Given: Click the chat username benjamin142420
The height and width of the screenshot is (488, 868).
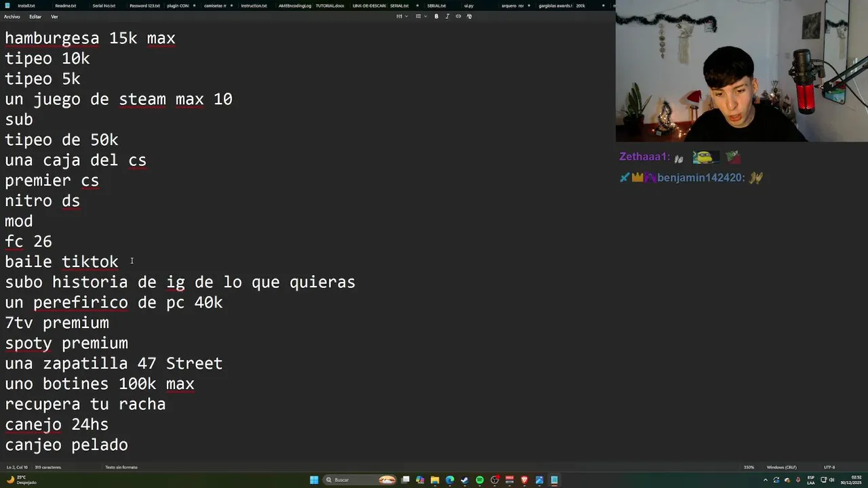Looking at the screenshot, I should pyautogui.click(x=701, y=178).
